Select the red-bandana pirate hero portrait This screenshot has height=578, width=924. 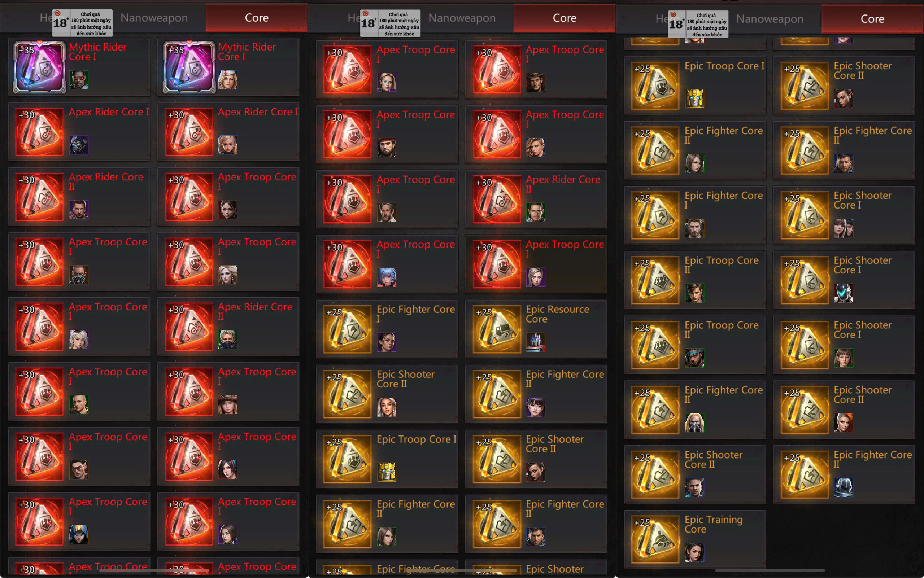[386, 148]
